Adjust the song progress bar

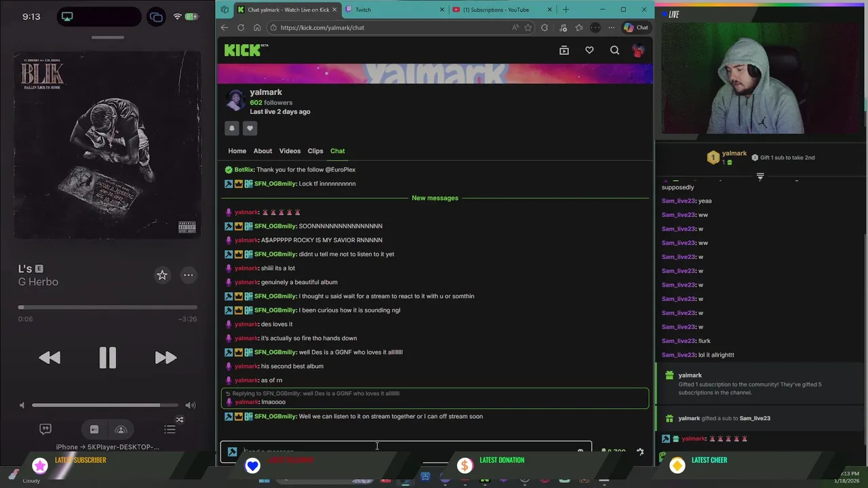pyautogui.click(x=108, y=307)
